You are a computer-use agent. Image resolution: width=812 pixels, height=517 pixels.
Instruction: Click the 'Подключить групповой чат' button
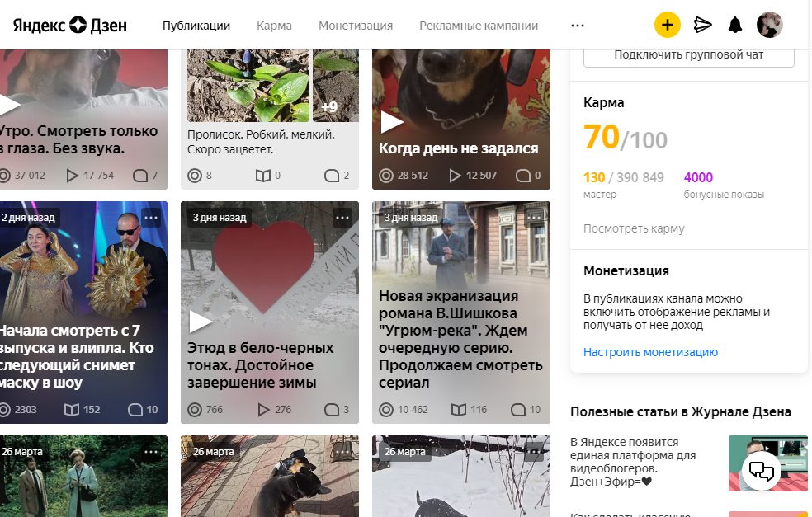point(689,56)
